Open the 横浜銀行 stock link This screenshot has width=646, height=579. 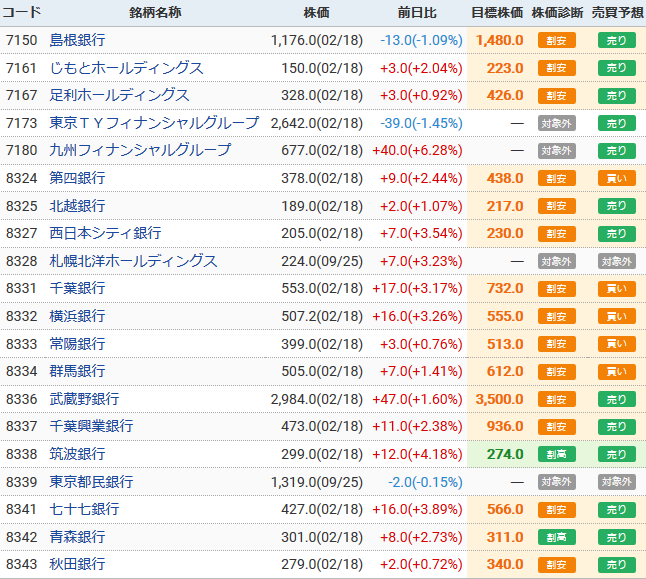(77, 316)
